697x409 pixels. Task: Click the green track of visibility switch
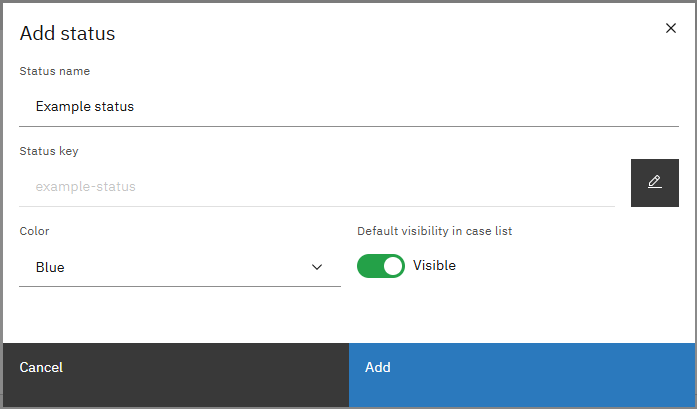click(x=369, y=266)
